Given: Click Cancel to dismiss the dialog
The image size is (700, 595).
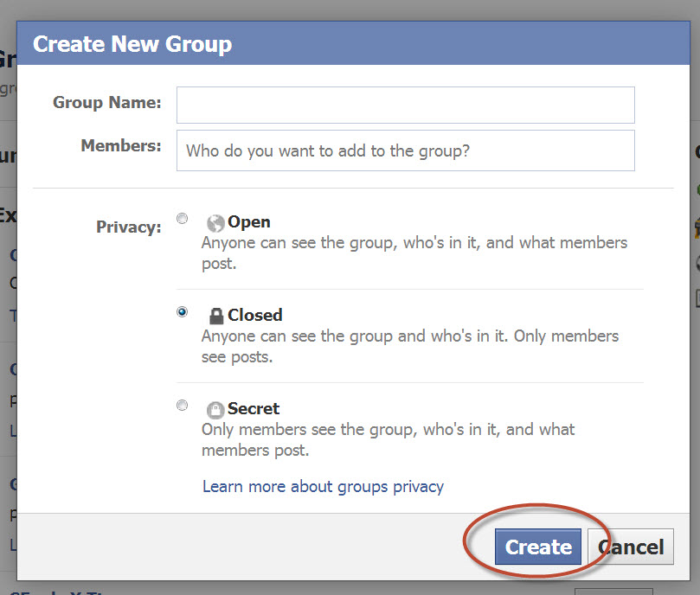Looking at the screenshot, I should point(631,547).
